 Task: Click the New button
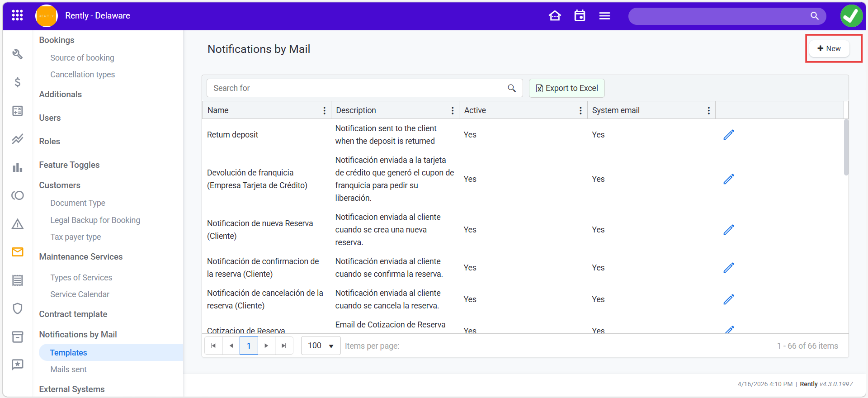829,49
